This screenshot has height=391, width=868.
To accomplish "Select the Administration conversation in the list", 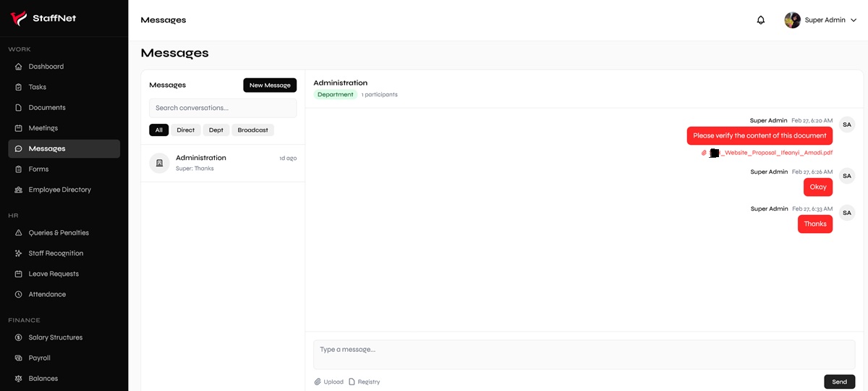I will coord(223,163).
